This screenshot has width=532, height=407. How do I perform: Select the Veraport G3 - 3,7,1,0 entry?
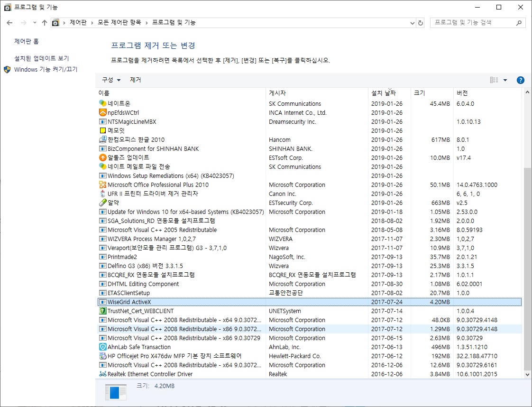(x=310, y=248)
